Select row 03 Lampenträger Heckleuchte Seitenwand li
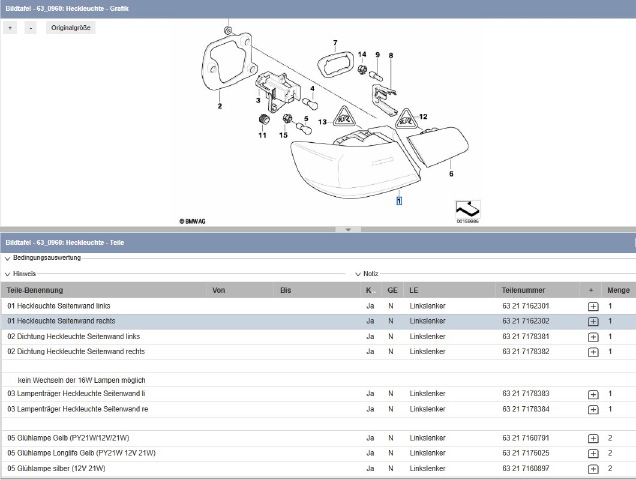636x480 pixels. pyautogui.click(x=318, y=394)
